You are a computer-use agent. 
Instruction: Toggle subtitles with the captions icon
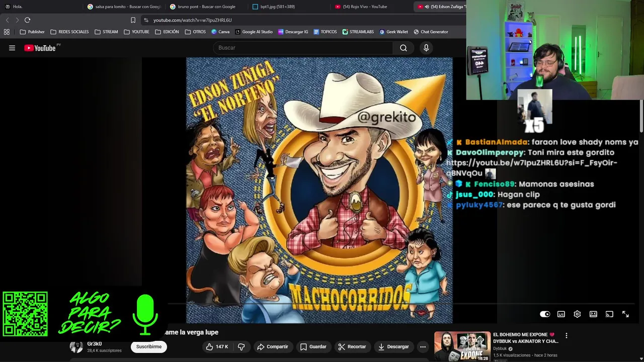point(561,314)
